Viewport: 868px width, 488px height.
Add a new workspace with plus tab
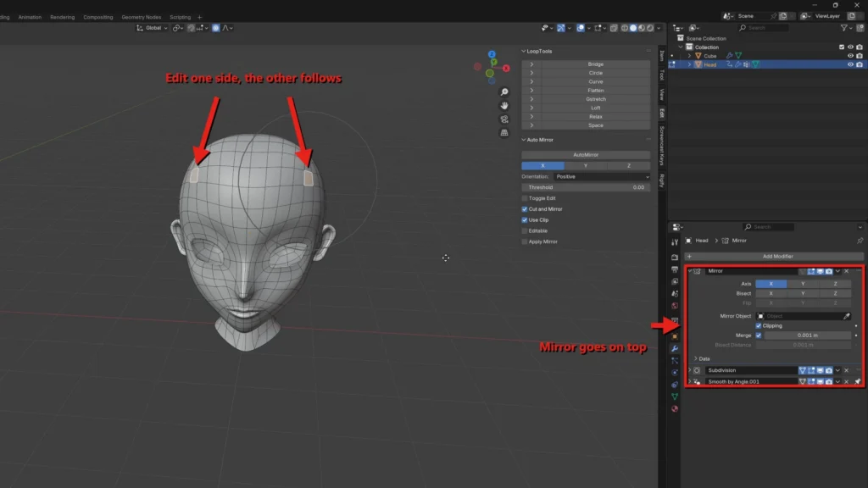[x=200, y=17]
